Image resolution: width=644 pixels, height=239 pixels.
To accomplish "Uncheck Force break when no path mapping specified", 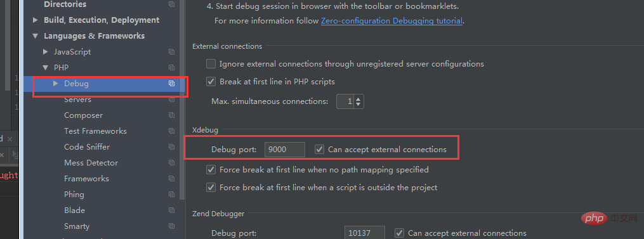I will pos(211,169).
